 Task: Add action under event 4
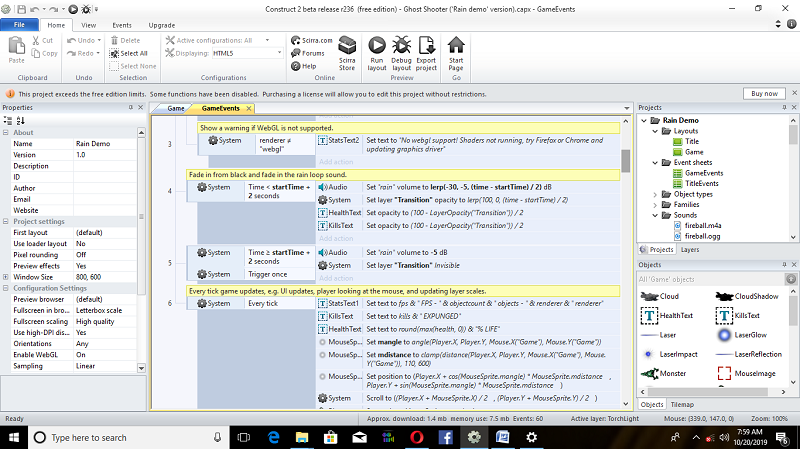pos(336,238)
